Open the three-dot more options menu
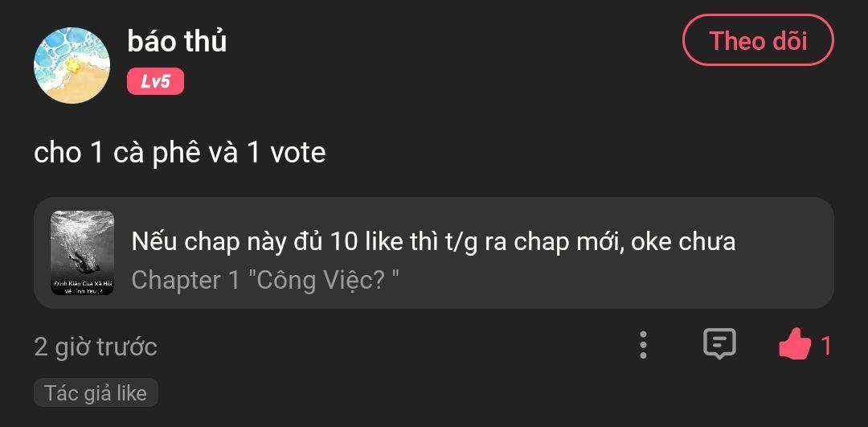The height and width of the screenshot is (427, 868). (x=643, y=344)
